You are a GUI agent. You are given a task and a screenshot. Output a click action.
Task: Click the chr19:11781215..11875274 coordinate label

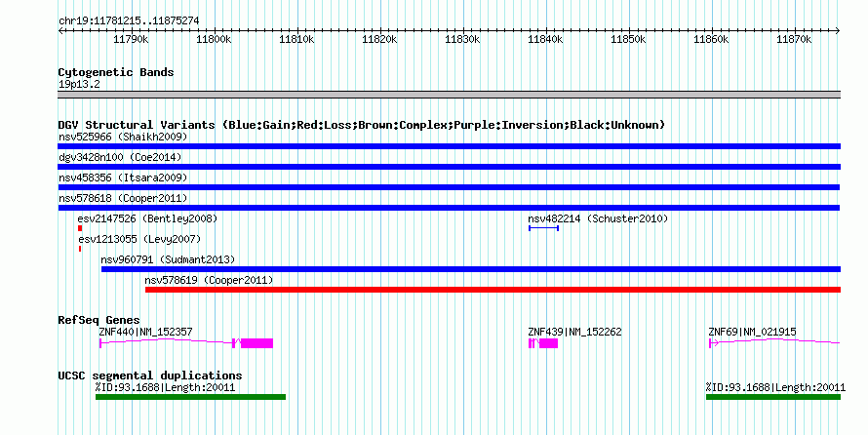129,21
